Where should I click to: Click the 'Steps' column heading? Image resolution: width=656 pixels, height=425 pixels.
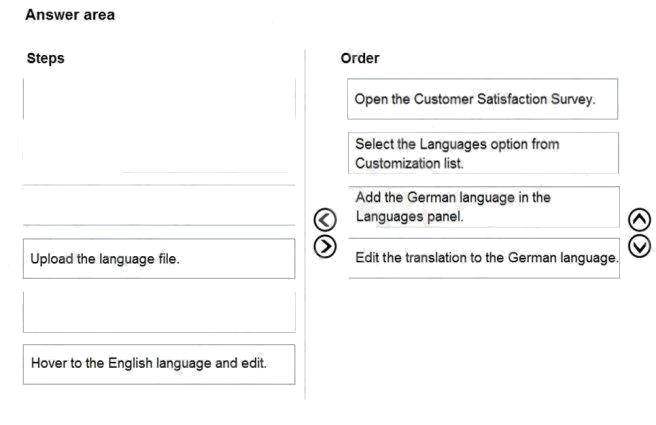click(45, 58)
